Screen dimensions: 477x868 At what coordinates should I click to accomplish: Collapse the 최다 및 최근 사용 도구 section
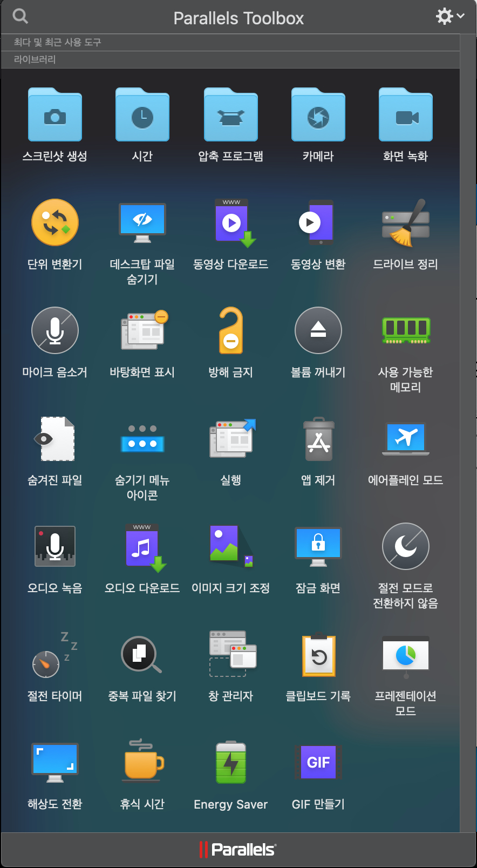[230, 42]
